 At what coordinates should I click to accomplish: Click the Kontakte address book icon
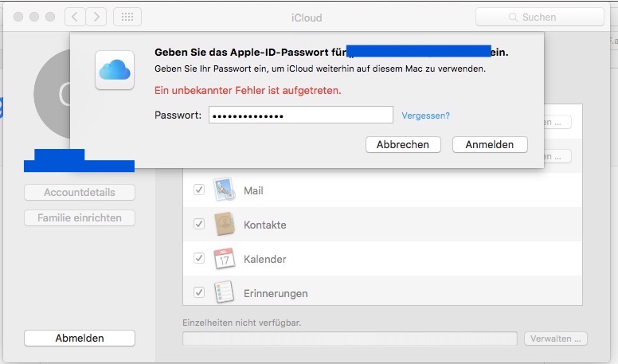click(x=224, y=225)
